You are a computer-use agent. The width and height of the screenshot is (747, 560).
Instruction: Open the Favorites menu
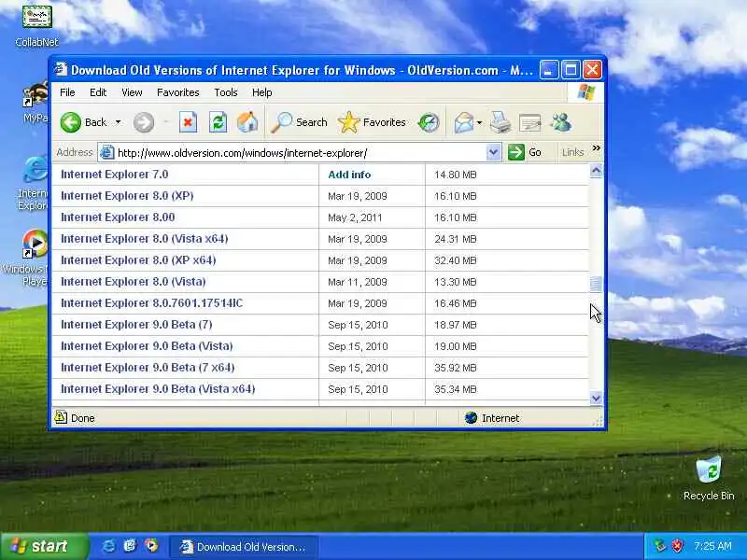tap(178, 92)
